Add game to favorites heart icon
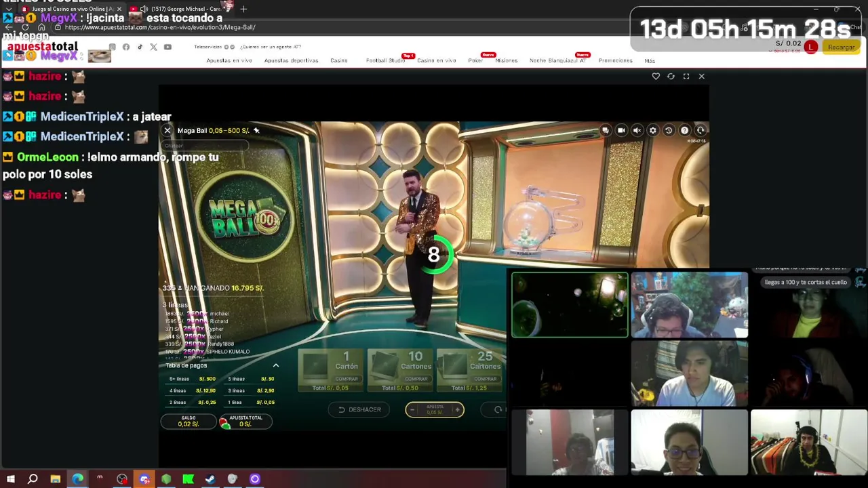 coord(656,77)
